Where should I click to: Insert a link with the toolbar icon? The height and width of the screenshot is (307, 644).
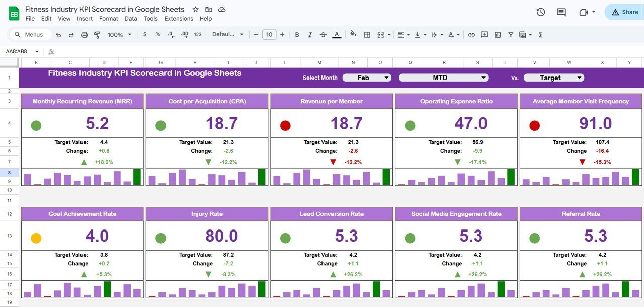tap(471, 34)
